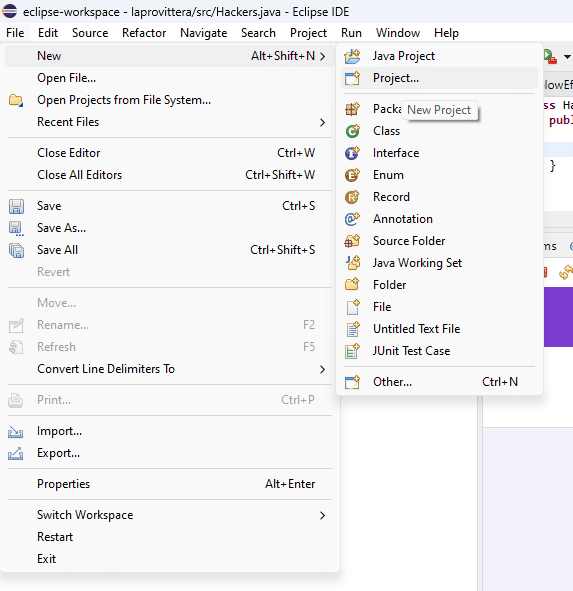This screenshot has height=591, width=573.
Task: Open the Source menu
Action: 90,33
